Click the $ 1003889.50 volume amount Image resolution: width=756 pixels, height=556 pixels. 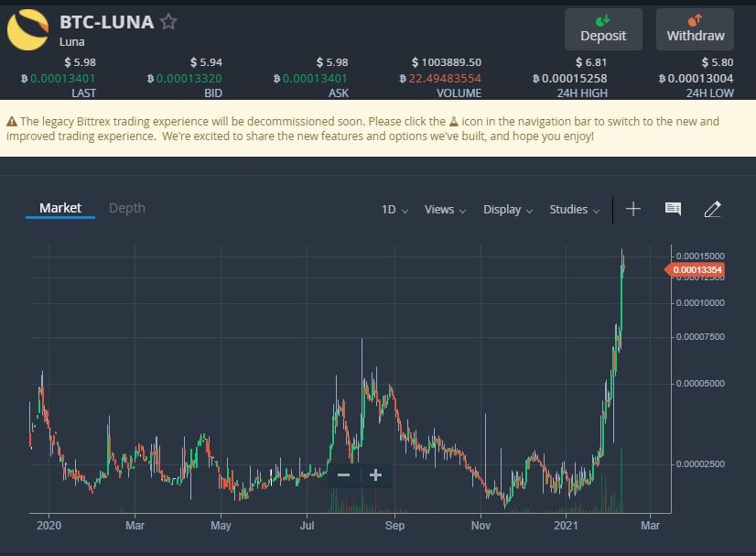[x=447, y=62]
